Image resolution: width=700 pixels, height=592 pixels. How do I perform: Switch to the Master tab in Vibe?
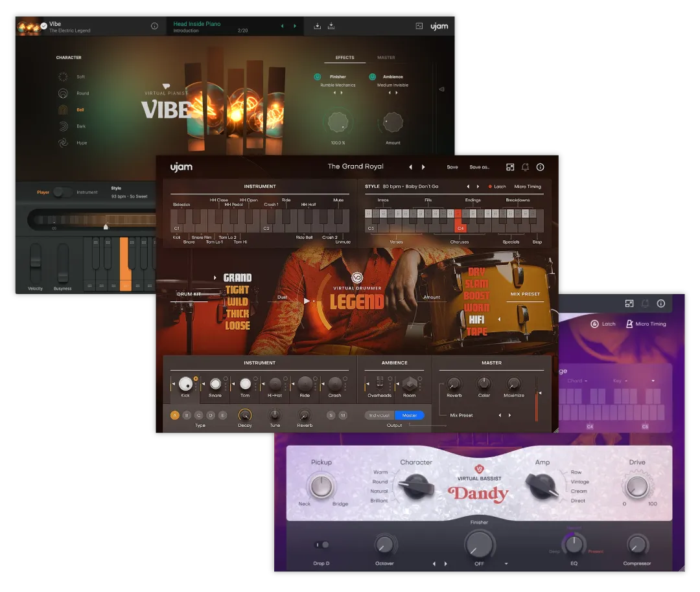pyautogui.click(x=386, y=58)
